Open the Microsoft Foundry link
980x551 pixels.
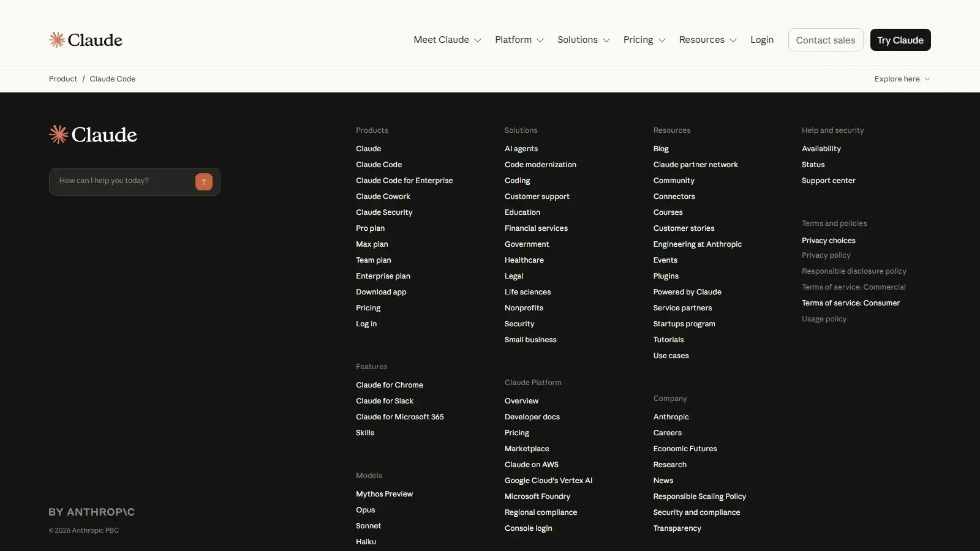537,497
